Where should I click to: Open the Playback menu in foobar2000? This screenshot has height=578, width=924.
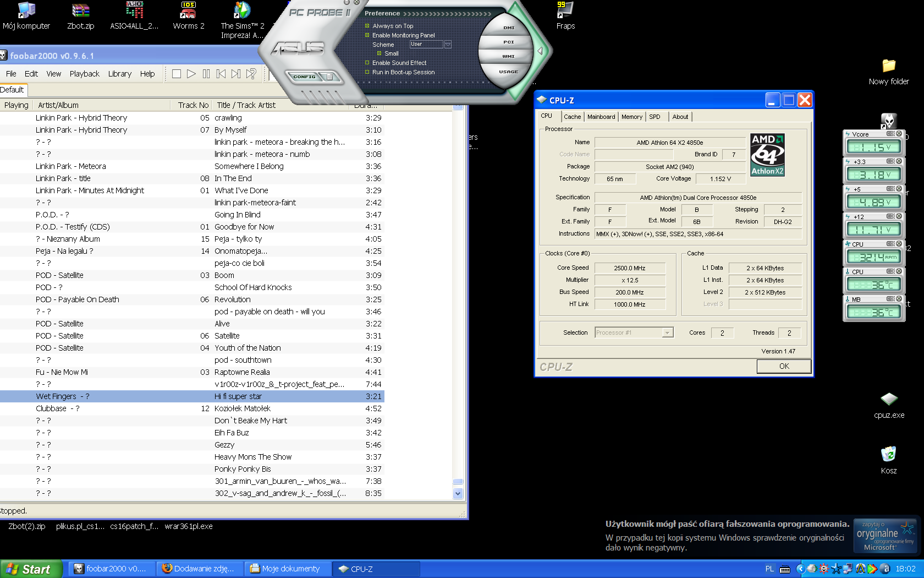[x=85, y=74]
